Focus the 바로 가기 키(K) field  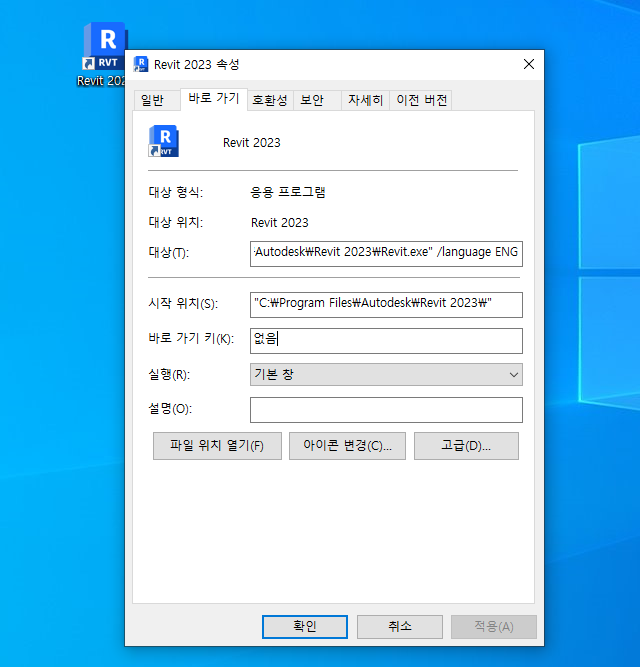click(x=386, y=341)
